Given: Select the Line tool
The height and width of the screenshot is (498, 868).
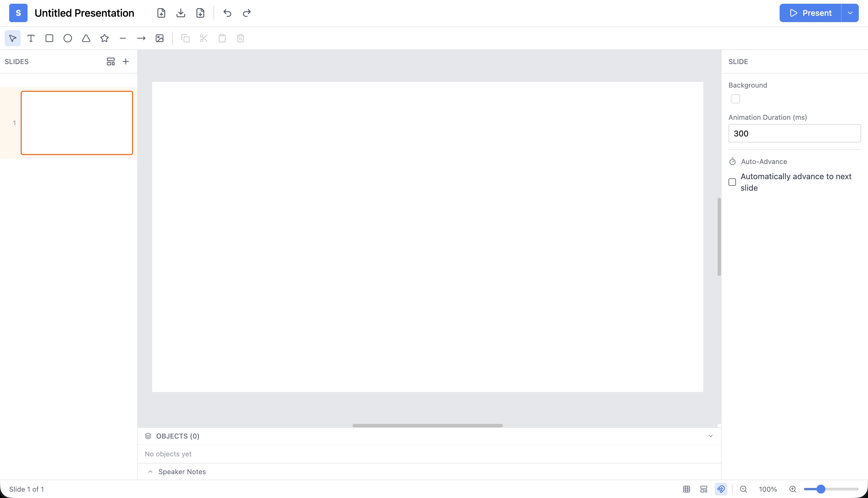Looking at the screenshot, I should 123,38.
